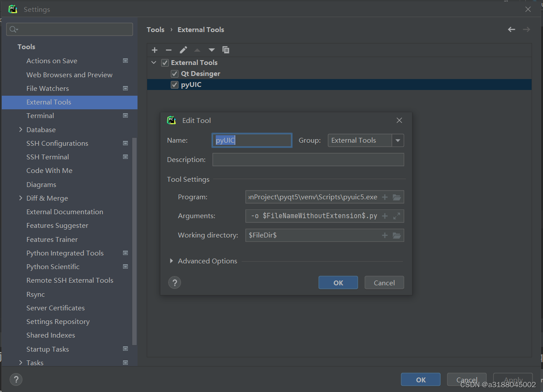Toggle the Qt Desinger checkbox

(x=174, y=74)
